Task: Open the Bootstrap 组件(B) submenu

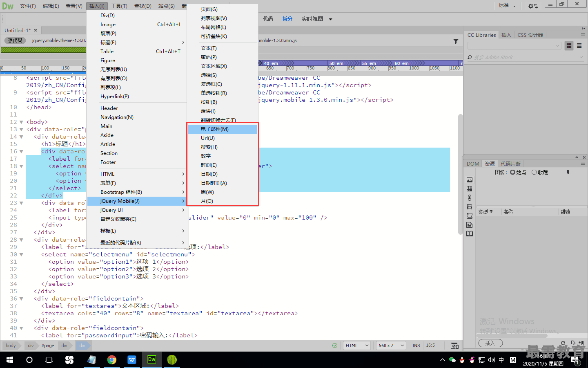Action: [136, 192]
